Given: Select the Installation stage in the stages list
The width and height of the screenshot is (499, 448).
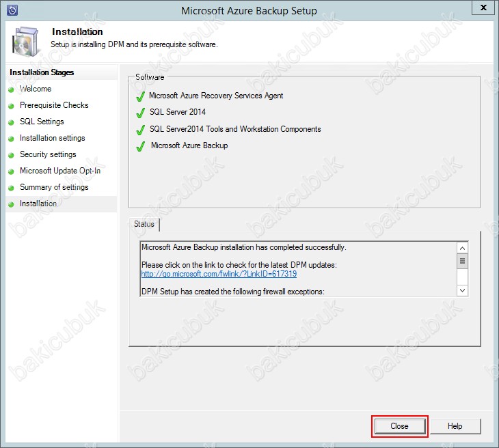Looking at the screenshot, I should coord(38,204).
